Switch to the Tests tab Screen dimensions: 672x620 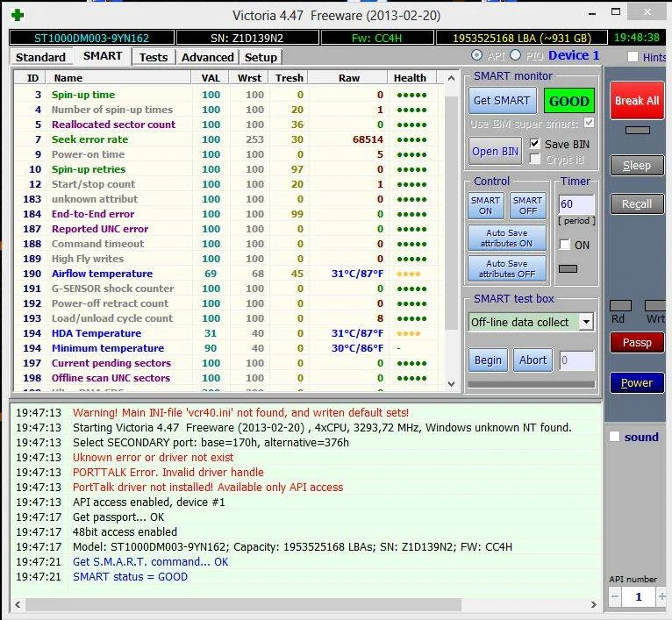153,57
